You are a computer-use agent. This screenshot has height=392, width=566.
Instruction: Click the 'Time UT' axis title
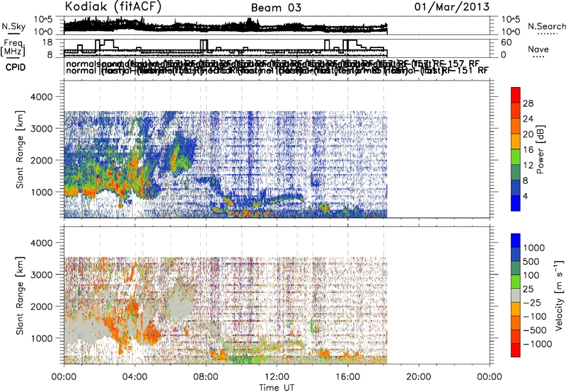[x=277, y=387]
